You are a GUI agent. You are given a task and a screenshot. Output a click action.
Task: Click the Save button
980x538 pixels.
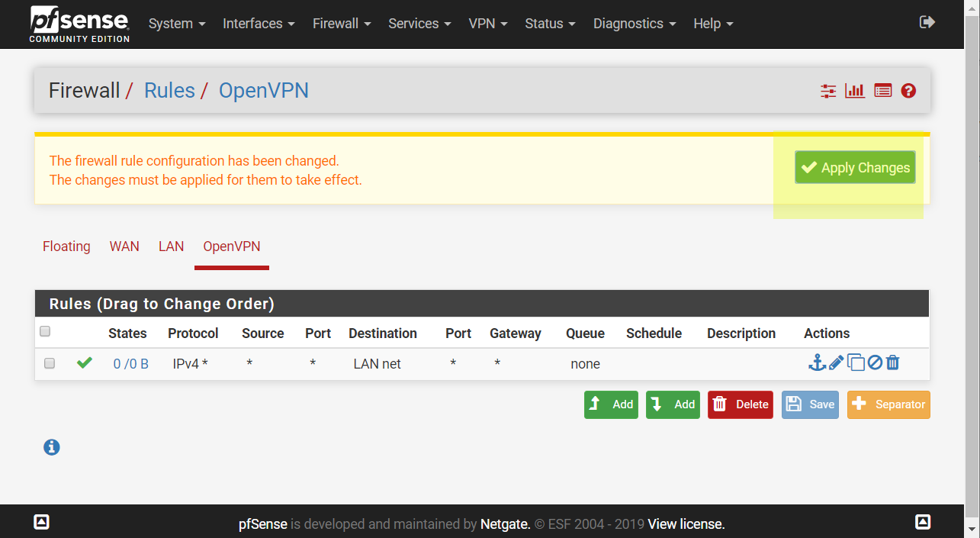pyautogui.click(x=811, y=404)
